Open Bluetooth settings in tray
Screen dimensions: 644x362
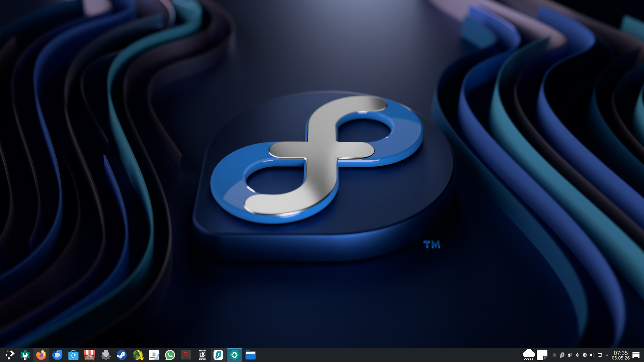pyautogui.click(x=577, y=355)
